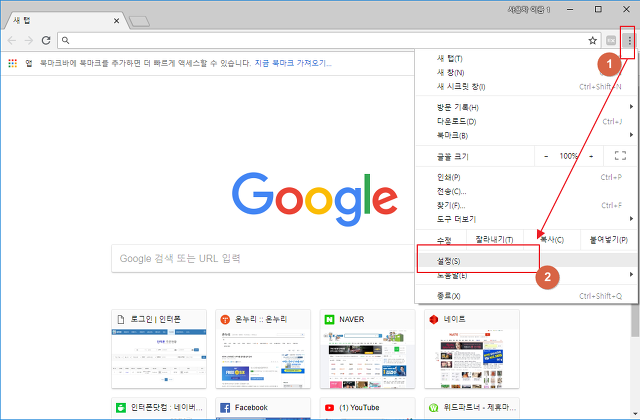The image size is (640, 420).
Task: Decrease zoom with the minus button
Action: coord(546,156)
